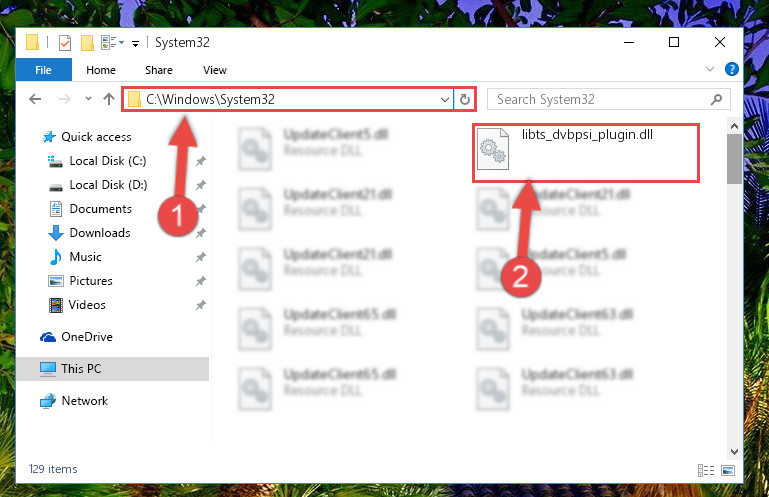
Task: Click New folder icon in title bar
Action: [87, 43]
